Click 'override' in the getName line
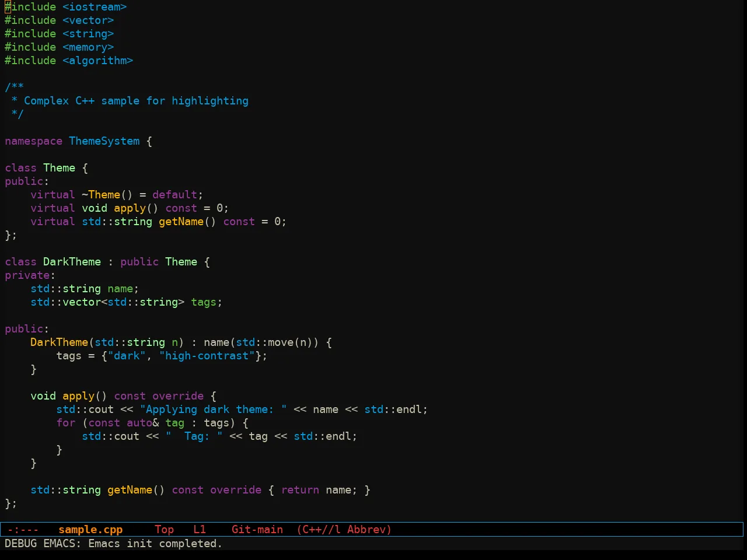 pos(236,490)
